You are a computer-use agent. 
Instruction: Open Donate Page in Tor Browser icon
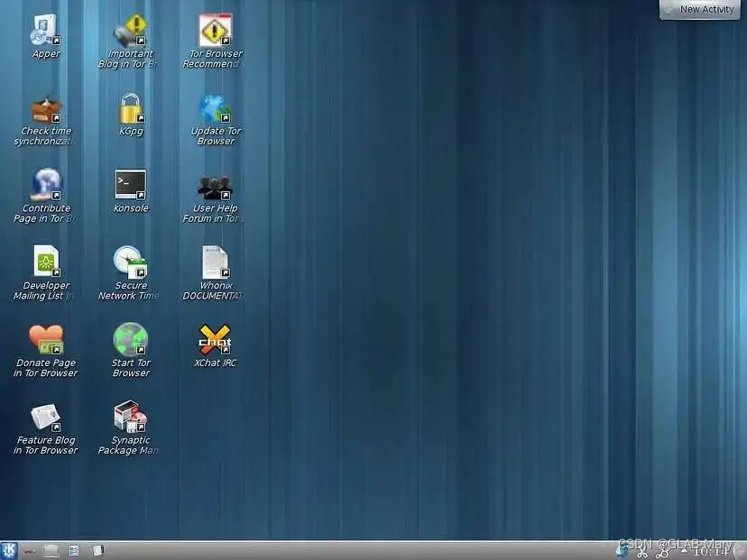click(x=46, y=340)
